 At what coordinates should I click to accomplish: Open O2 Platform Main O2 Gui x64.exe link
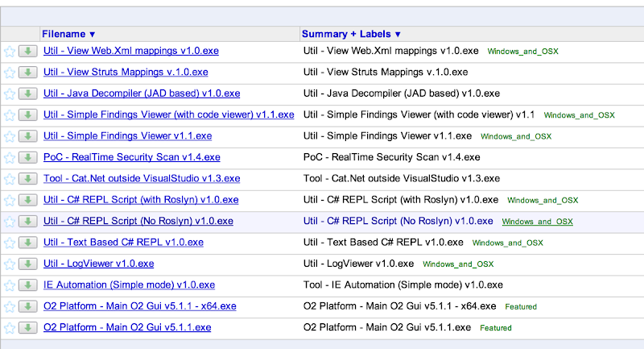140,306
